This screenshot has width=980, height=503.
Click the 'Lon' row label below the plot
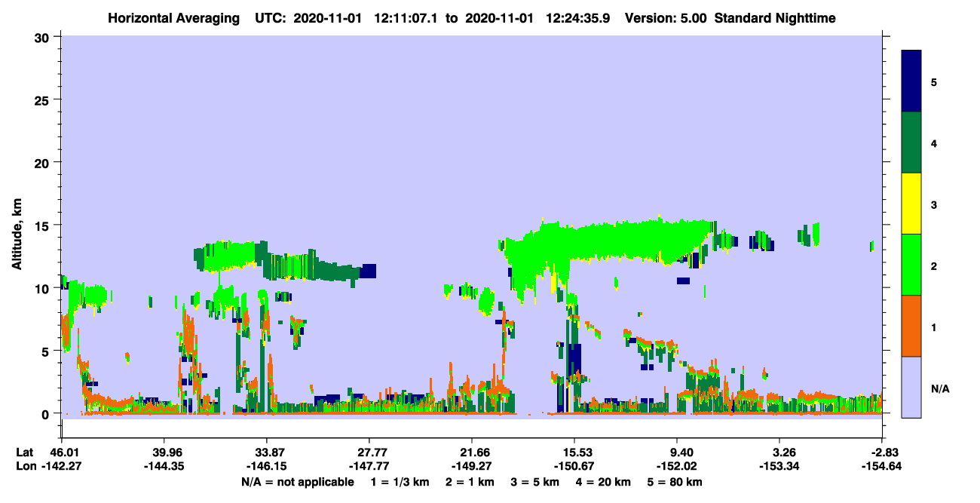(25, 466)
